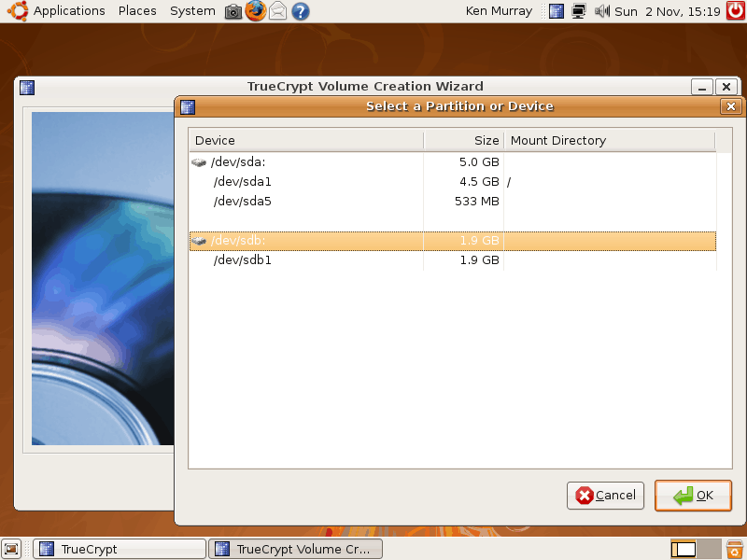
Task: Click the drive icon beside /dev/sda:
Action: pos(199,162)
